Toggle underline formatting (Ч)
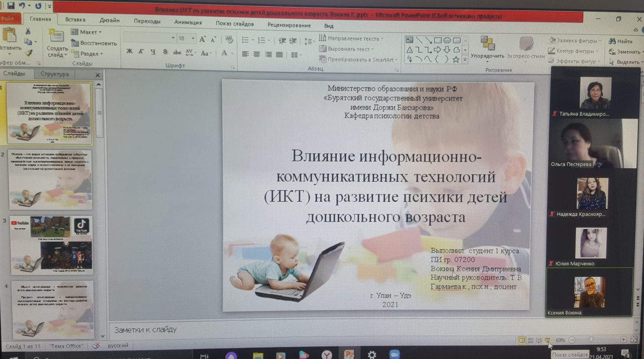The width and height of the screenshot is (644, 359). pos(152,52)
